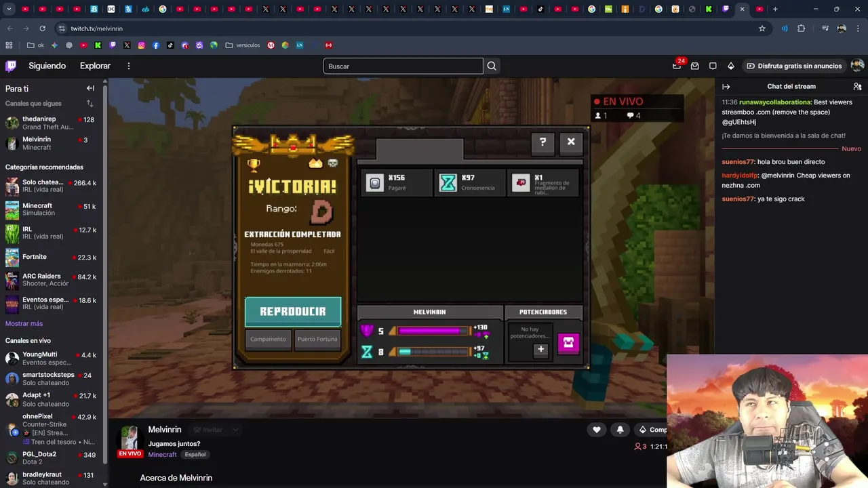Click the question mark help button in game window
Image resolution: width=868 pixels, height=488 pixels.
pos(542,142)
